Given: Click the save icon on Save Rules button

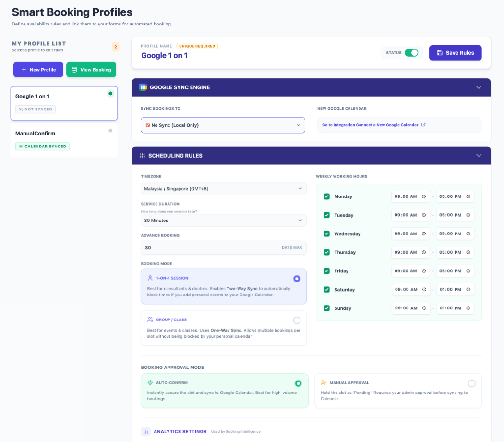Looking at the screenshot, I should click(439, 53).
